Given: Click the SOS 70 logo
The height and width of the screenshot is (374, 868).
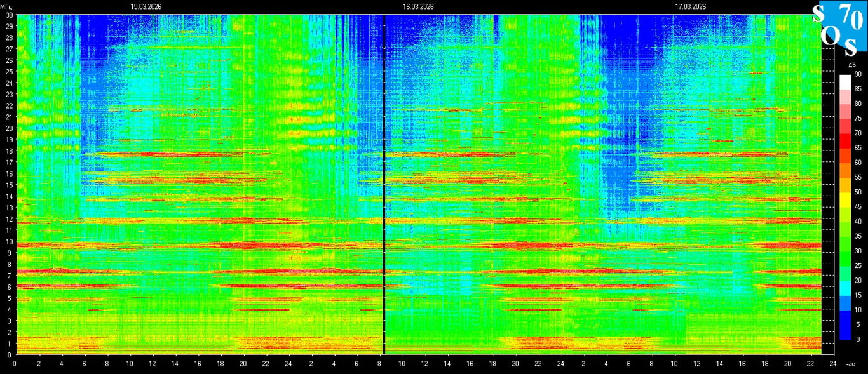Looking at the screenshot, I should [x=839, y=29].
